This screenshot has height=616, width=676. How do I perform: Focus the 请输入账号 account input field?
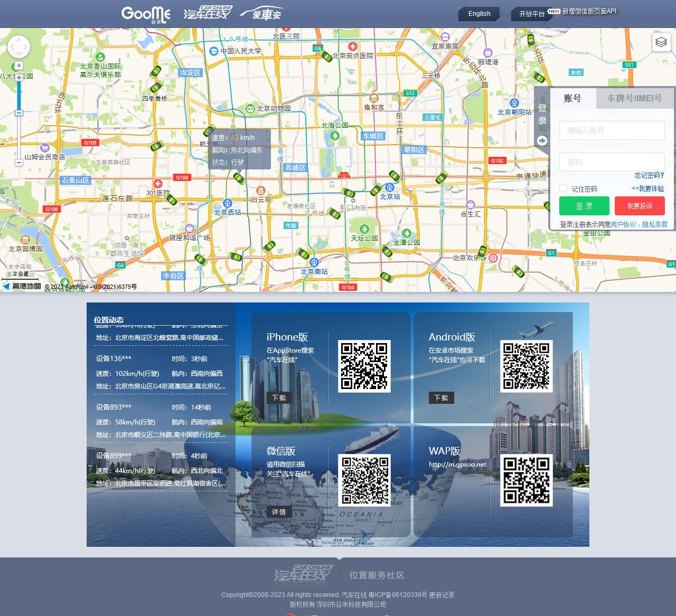[612, 130]
